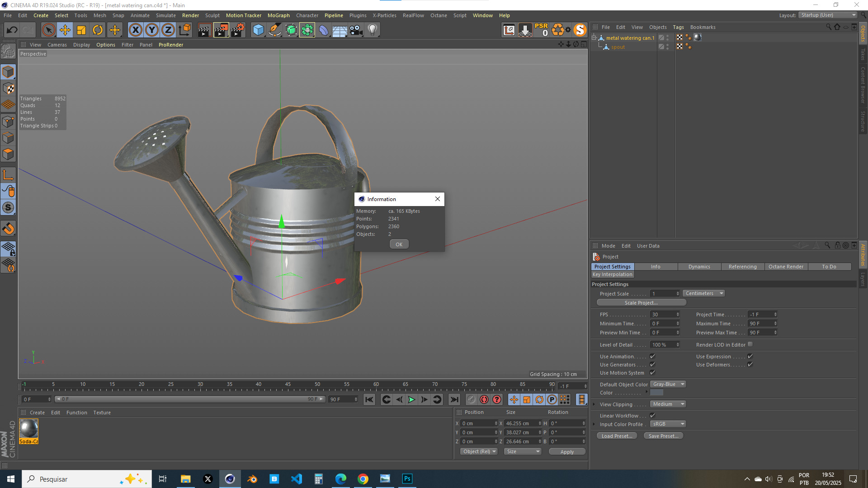Toggle Use Deformers checkbox
The height and width of the screenshot is (488, 868).
(750, 365)
